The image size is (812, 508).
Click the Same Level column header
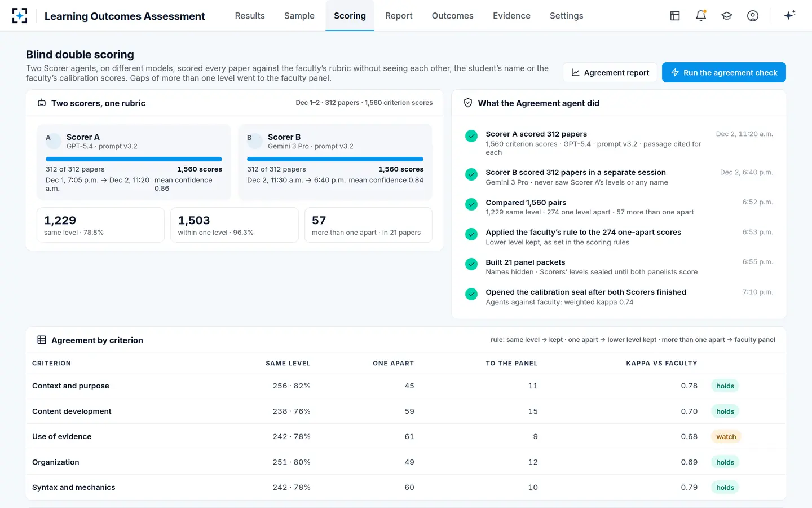click(x=288, y=363)
